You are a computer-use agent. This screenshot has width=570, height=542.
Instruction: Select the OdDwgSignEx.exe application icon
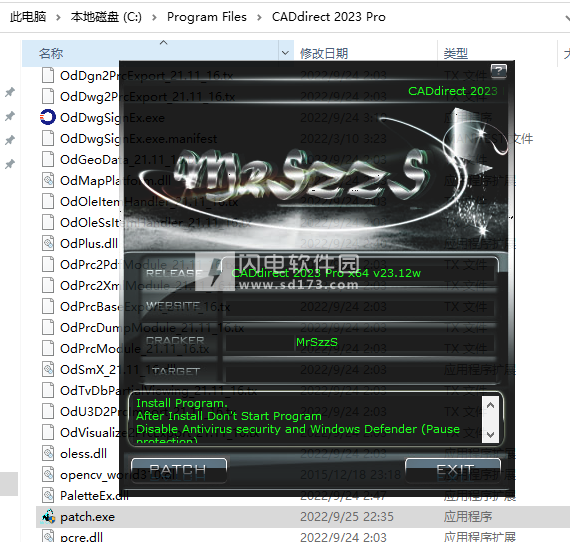tap(48, 117)
